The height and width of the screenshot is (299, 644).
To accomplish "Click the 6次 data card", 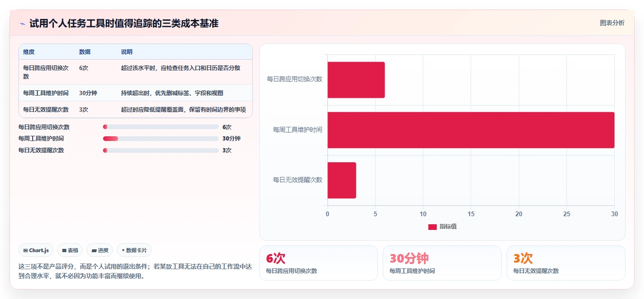I will pyautogui.click(x=318, y=263).
